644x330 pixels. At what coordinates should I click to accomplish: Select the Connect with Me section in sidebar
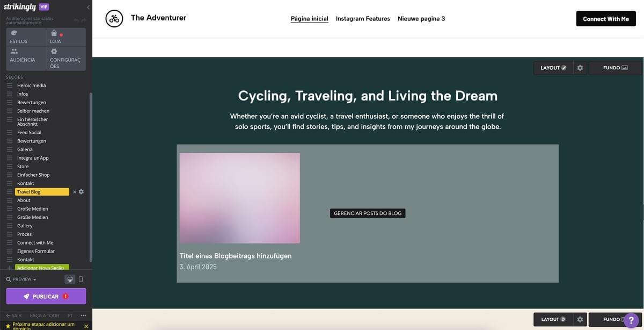(35, 243)
